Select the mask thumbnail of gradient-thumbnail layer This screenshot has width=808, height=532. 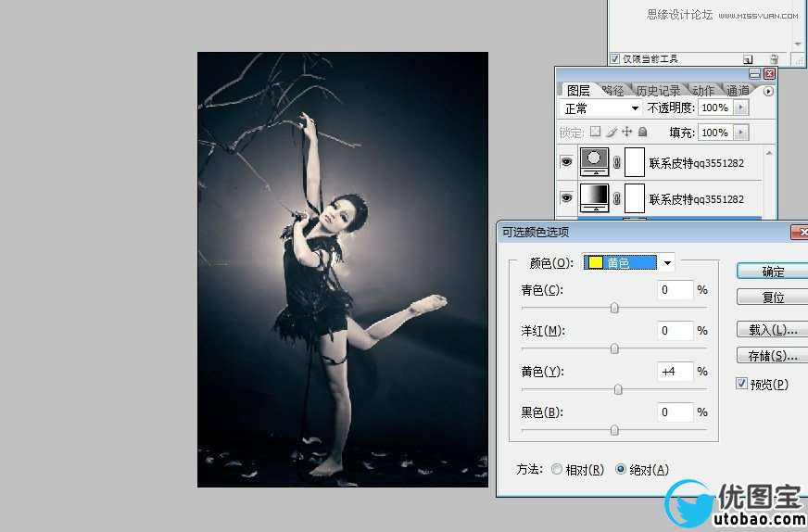tap(635, 198)
